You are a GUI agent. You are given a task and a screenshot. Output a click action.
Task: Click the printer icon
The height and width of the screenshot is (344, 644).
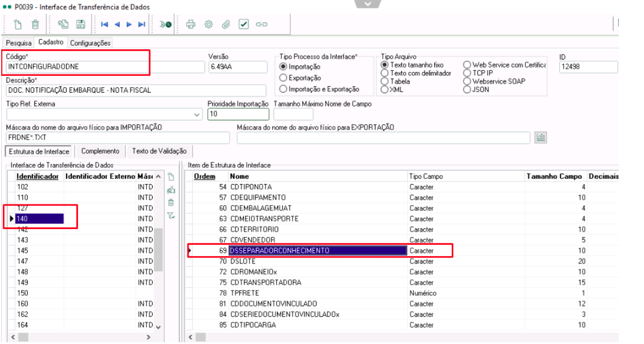(190, 25)
